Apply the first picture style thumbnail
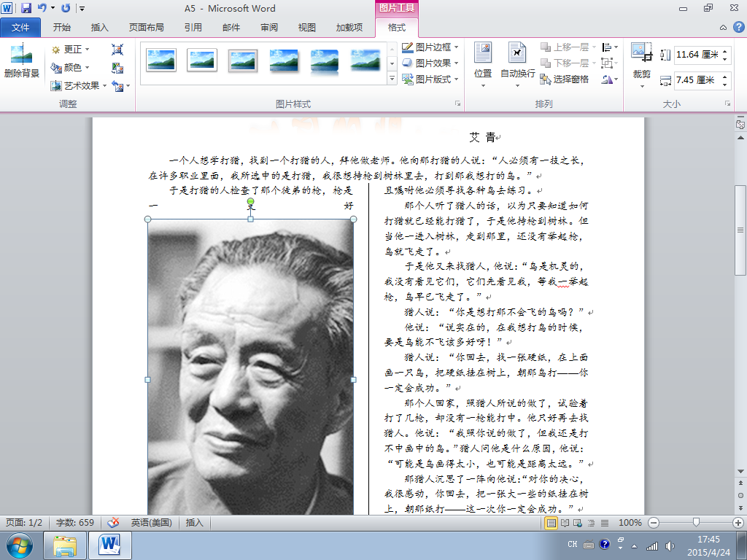Image resolution: width=747 pixels, height=560 pixels. click(x=161, y=60)
